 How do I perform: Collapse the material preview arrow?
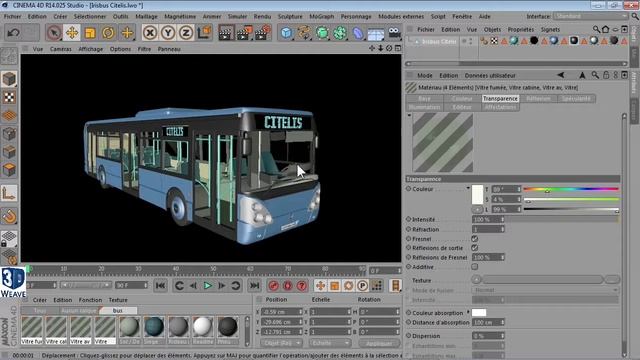[x=409, y=116]
